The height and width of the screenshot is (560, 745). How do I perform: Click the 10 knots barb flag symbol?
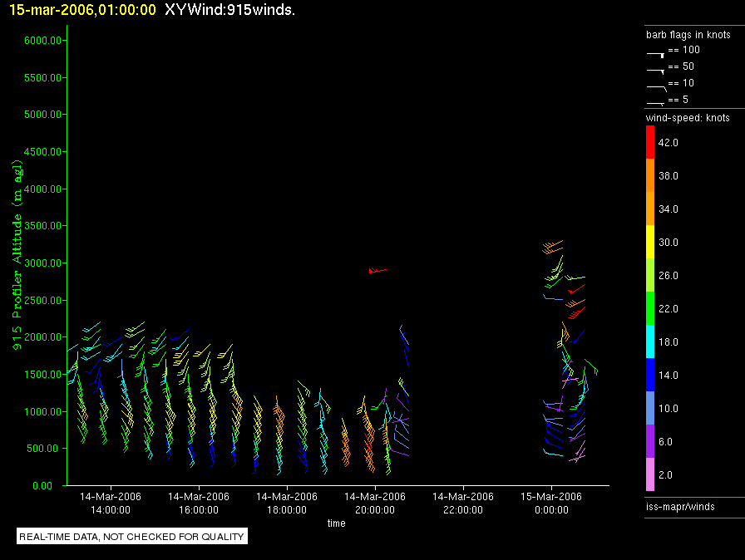pyautogui.click(x=656, y=86)
